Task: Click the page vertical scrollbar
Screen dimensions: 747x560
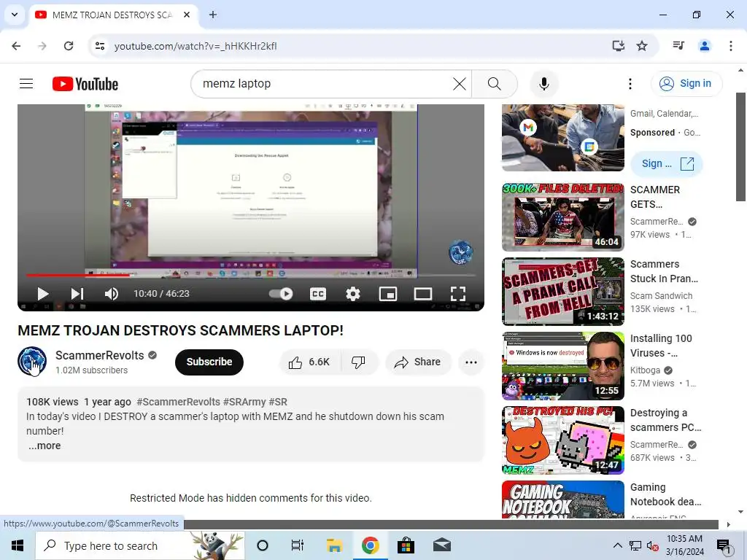Action: [x=740, y=147]
